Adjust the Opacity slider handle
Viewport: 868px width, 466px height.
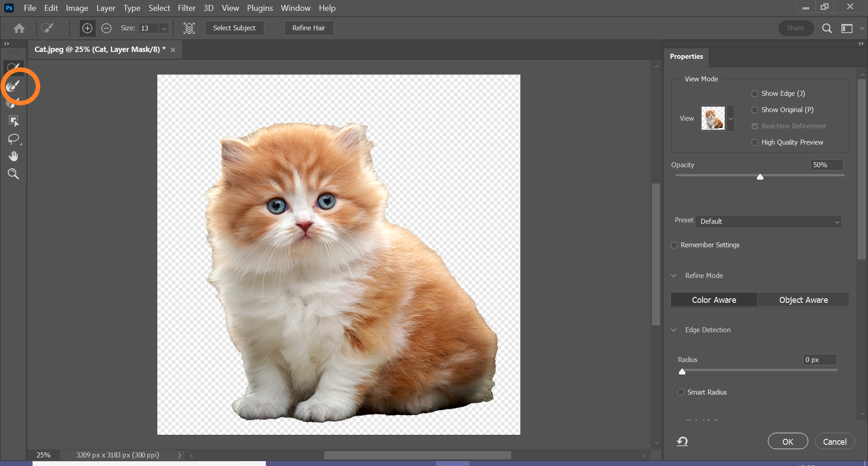pyautogui.click(x=760, y=177)
